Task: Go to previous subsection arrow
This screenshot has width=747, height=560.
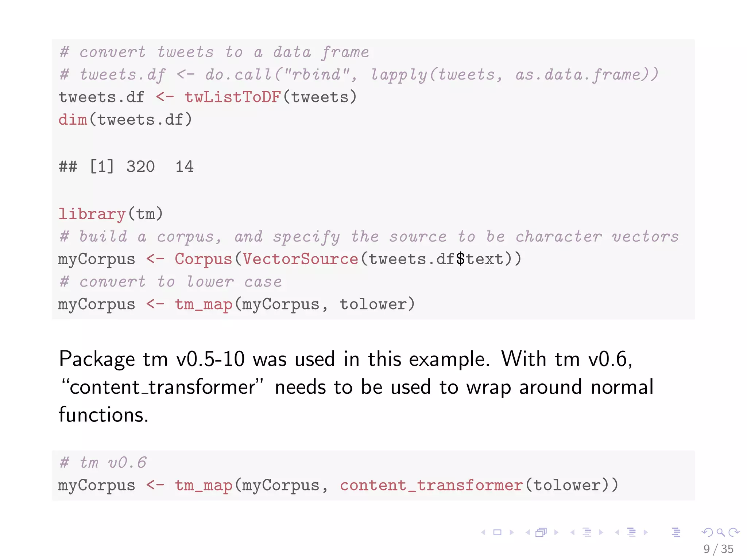Action: point(572,532)
